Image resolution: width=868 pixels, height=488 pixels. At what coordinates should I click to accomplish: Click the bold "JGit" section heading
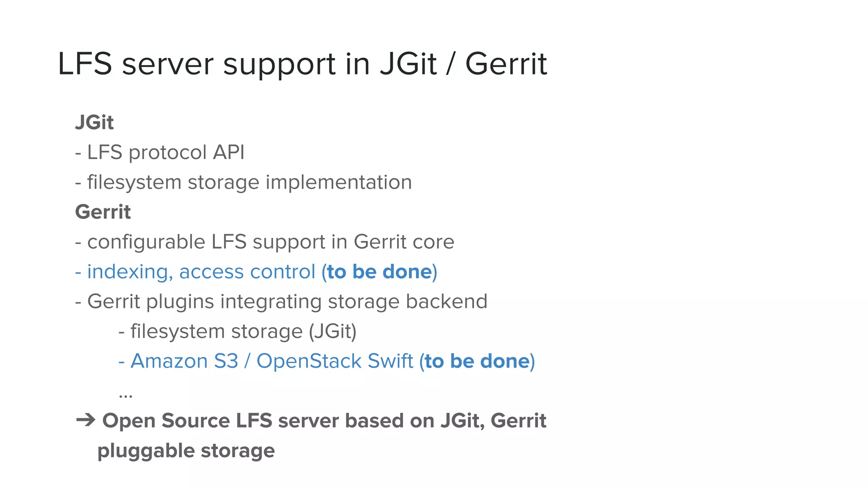(x=94, y=122)
